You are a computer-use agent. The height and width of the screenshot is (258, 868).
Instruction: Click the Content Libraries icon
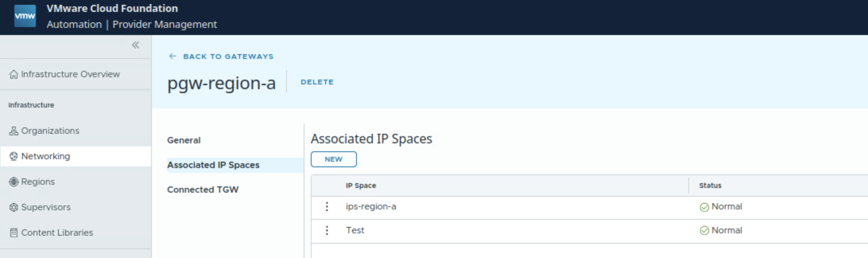(x=14, y=233)
